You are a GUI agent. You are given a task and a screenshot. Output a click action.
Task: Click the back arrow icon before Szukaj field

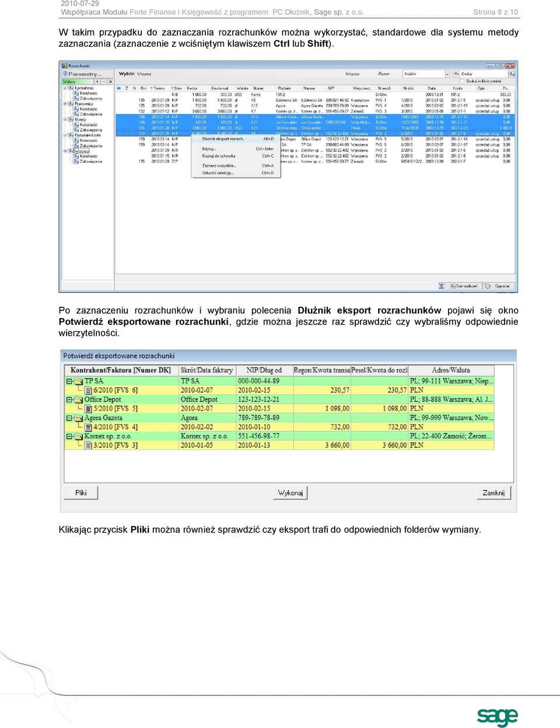click(x=456, y=74)
